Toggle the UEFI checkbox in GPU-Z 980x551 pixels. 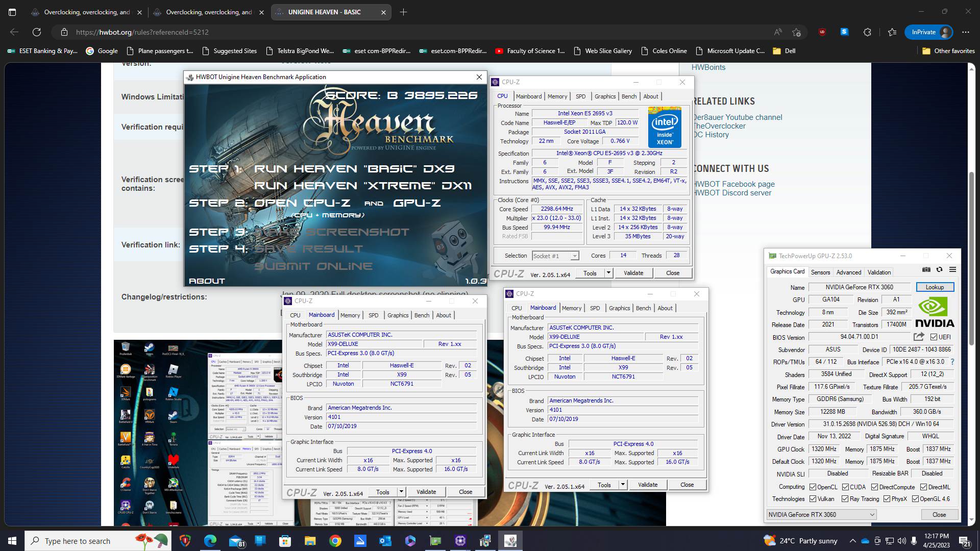tap(934, 337)
